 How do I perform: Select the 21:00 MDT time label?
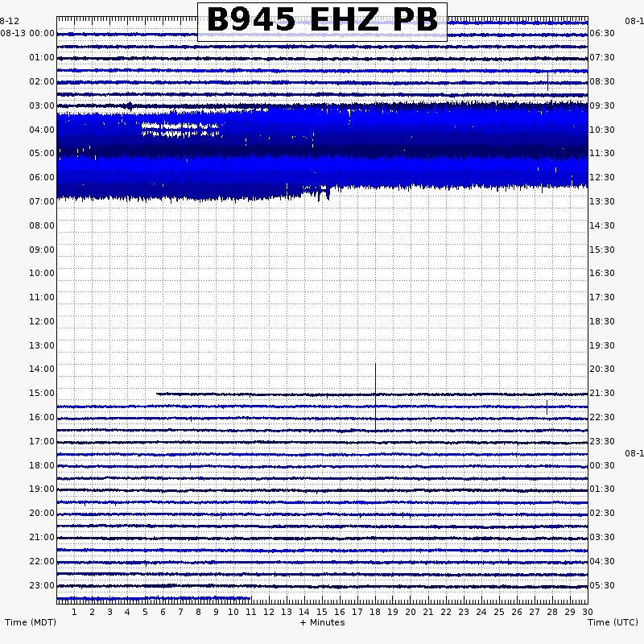point(42,537)
